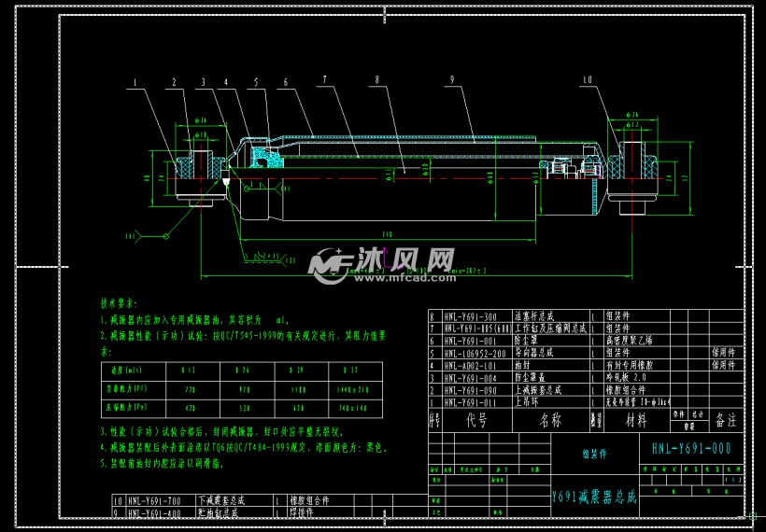Click balloon callout number 1
This screenshot has width=766, height=532.
[135, 83]
